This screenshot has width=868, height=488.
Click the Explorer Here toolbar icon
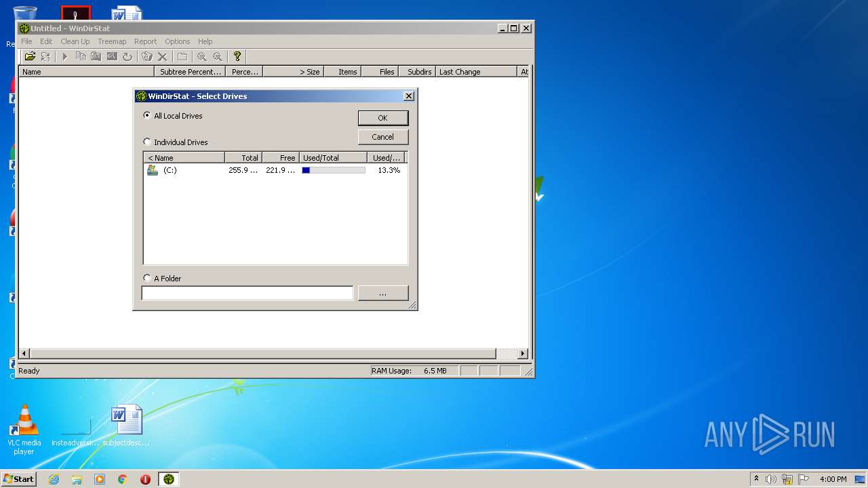click(96, 56)
